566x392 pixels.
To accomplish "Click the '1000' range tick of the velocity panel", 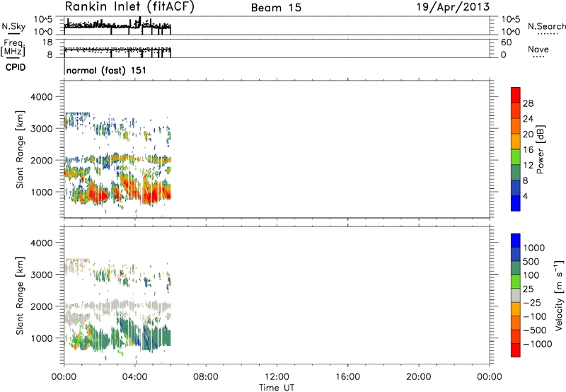I will [x=41, y=338].
